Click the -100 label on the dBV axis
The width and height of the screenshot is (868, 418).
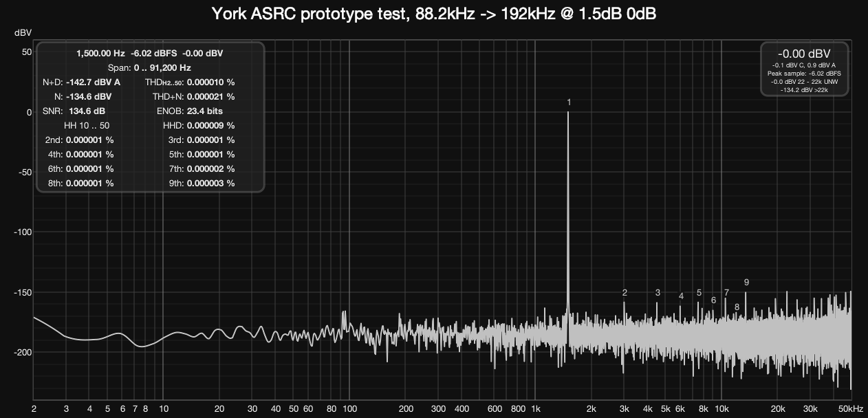[23, 232]
